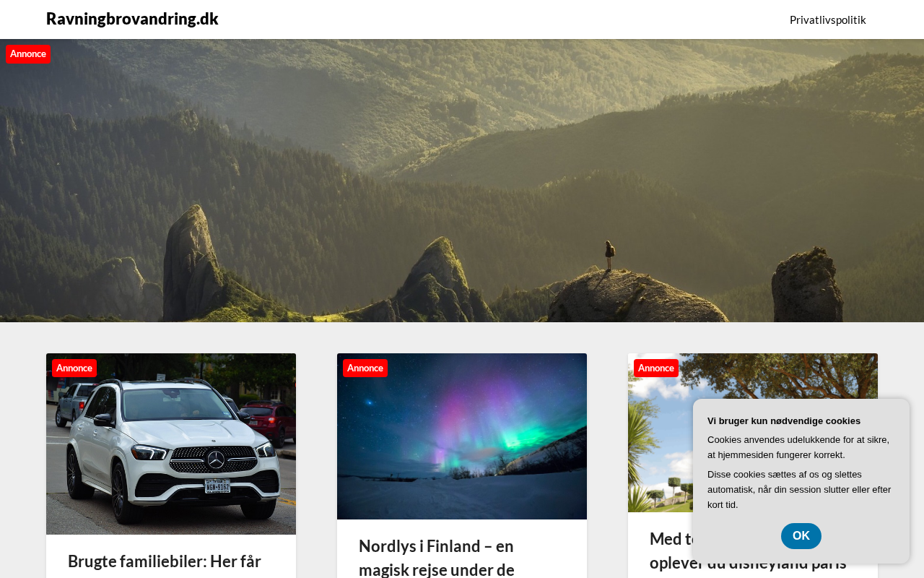Accept cookies with the OK button
The width and height of the screenshot is (924, 578).
pyautogui.click(x=801, y=536)
